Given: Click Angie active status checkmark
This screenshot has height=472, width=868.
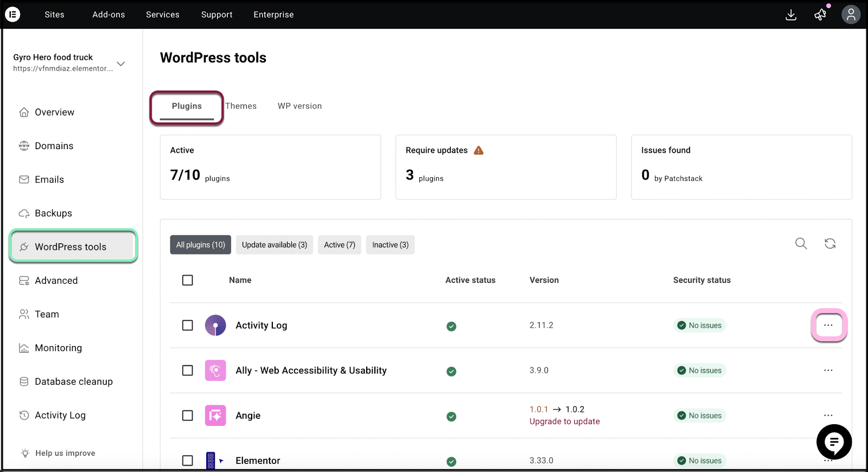Looking at the screenshot, I should (451, 416).
